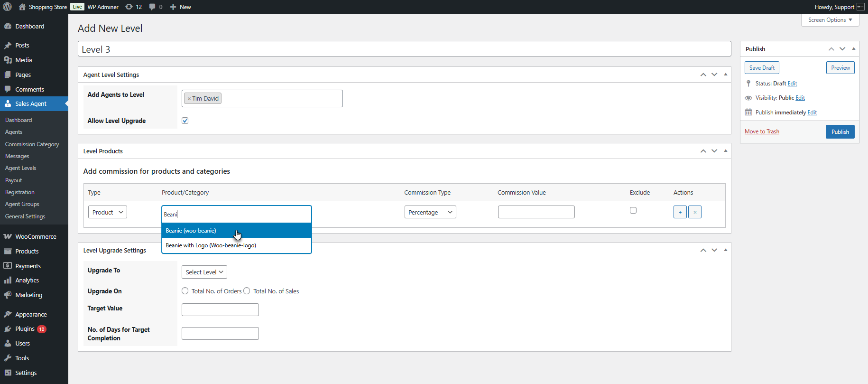
Task: Click Edit link next to Publish immediately
Action: pyautogui.click(x=813, y=112)
